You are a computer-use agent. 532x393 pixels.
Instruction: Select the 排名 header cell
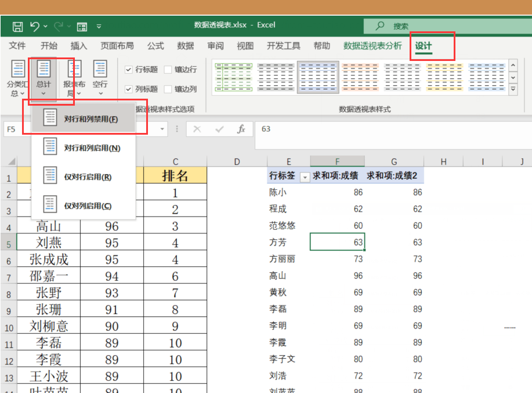tap(175, 175)
